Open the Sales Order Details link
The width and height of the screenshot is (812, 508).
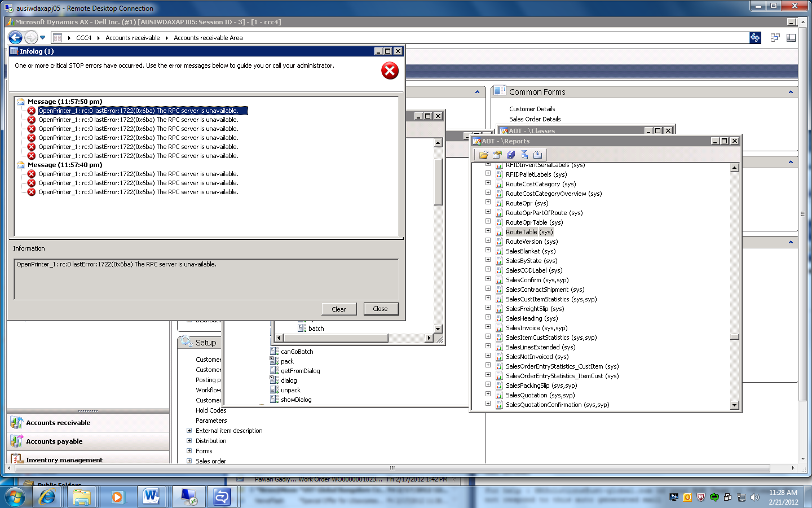tap(535, 119)
